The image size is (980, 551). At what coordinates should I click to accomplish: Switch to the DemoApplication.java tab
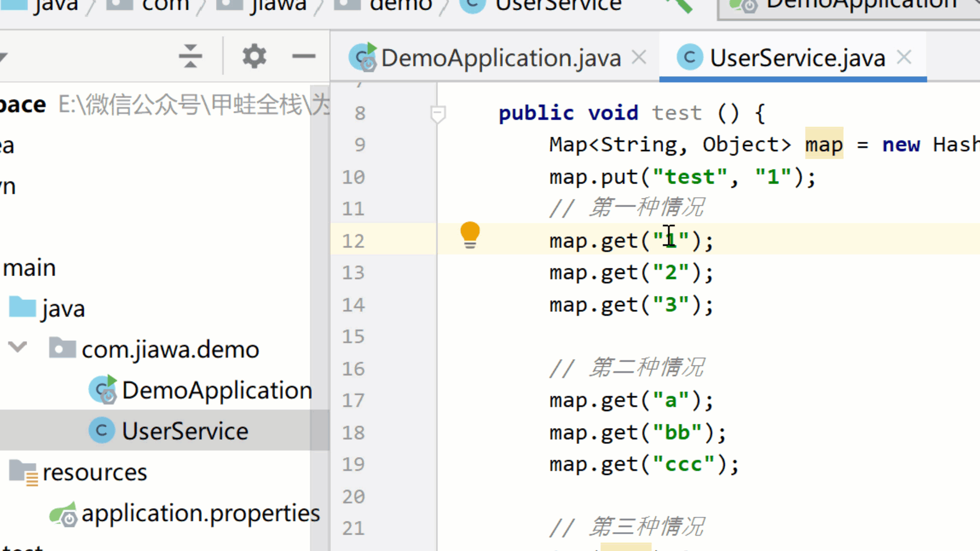(x=500, y=58)
